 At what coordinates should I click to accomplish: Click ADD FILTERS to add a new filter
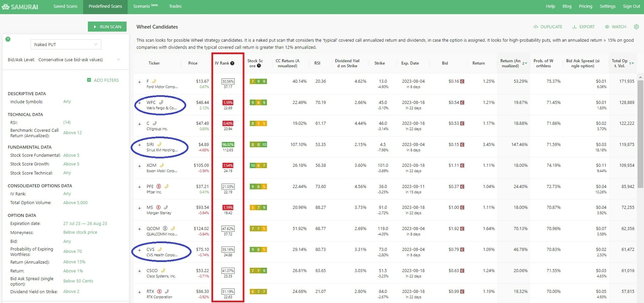(103, 80)
